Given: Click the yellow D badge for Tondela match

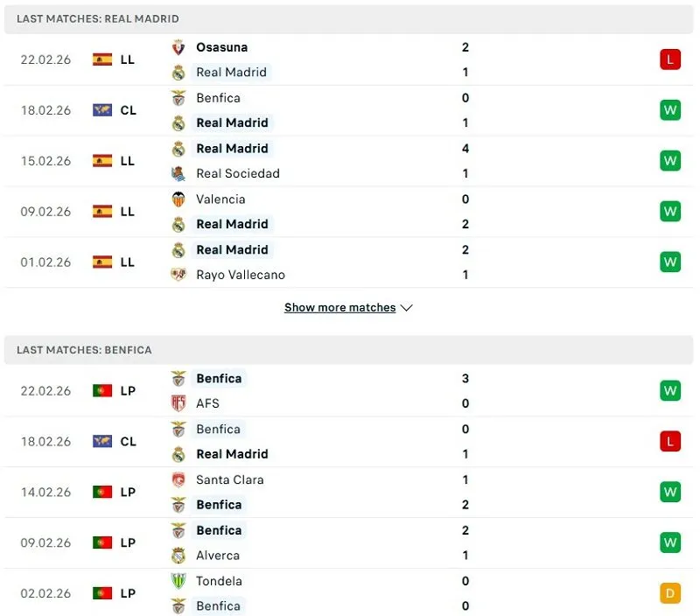Looking at the screenshot, I should [x=670, y=593].
